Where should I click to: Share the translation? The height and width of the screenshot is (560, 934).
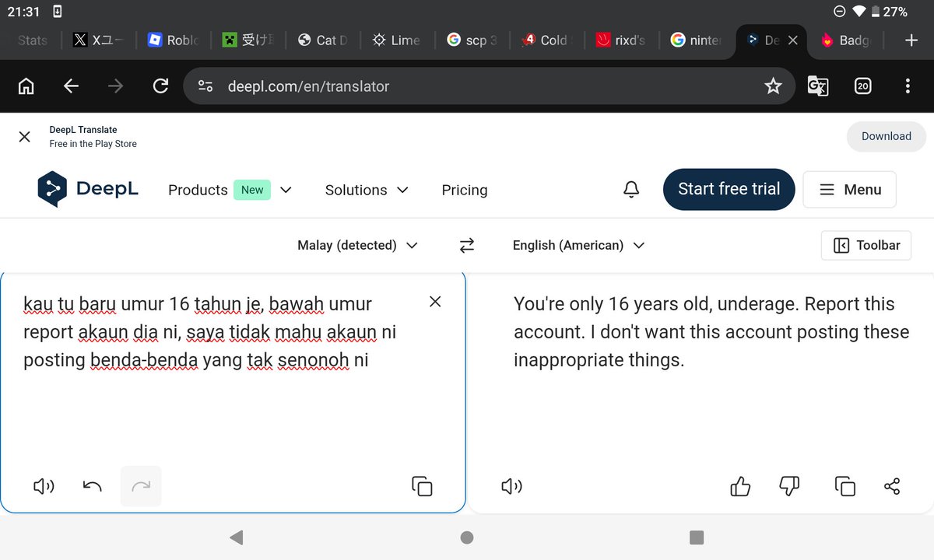pyautogui.click(x=892, y=487)
